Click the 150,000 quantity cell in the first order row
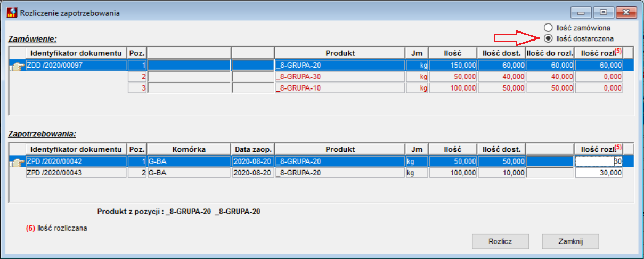Screen dimensions: 644x259 (453, 65)
